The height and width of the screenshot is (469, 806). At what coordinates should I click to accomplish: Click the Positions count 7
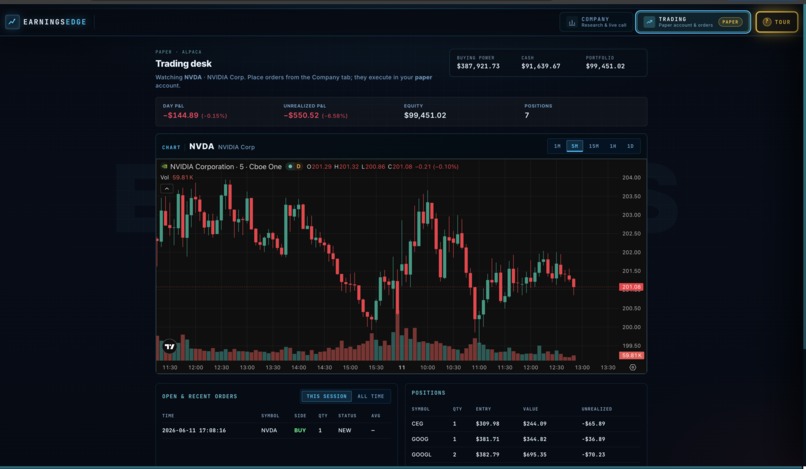pos(526,115)
